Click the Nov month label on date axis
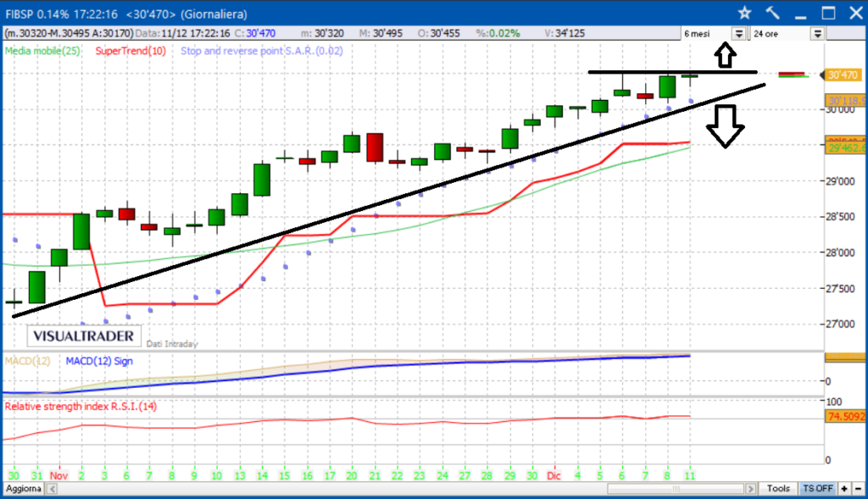Screen dimensions: 868x499 tap(58, 475)
